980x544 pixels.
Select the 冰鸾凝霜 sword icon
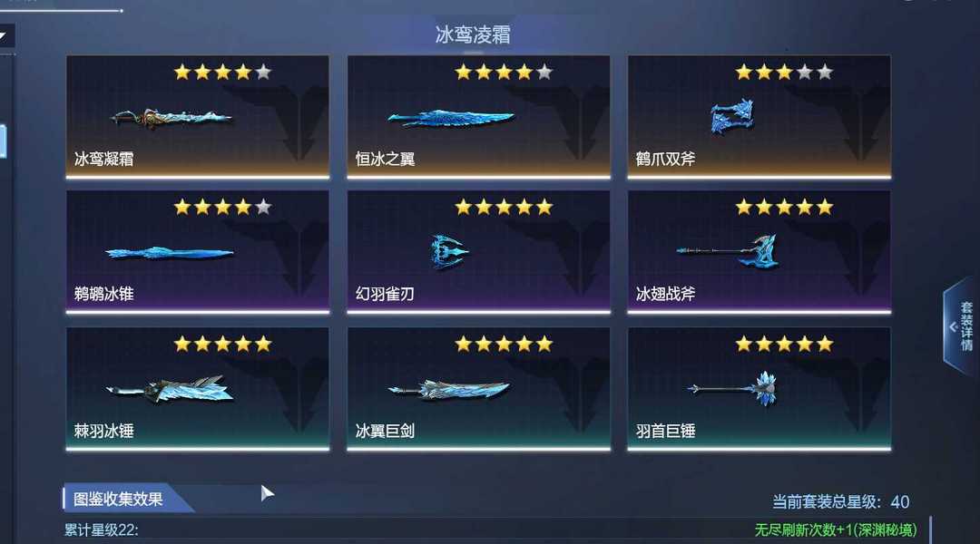pyautogui.click(x=171, y=118)
